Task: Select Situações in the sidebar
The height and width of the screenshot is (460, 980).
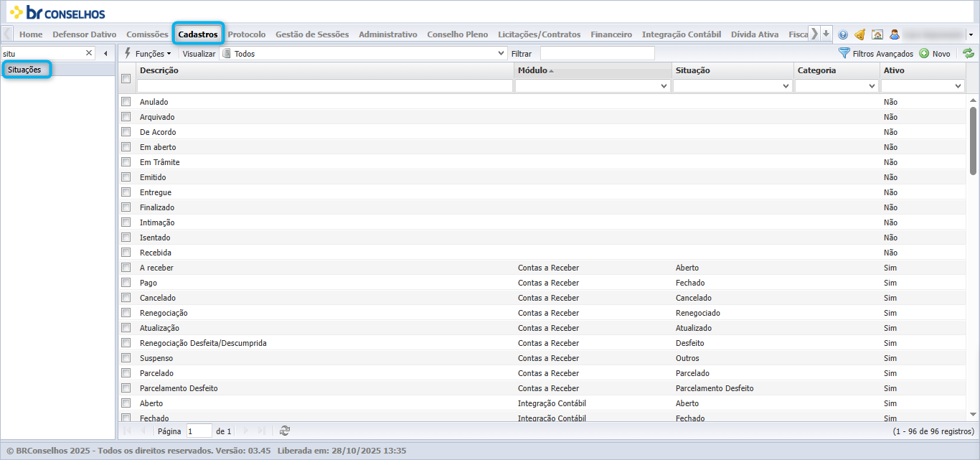Action: click(25, 70)
